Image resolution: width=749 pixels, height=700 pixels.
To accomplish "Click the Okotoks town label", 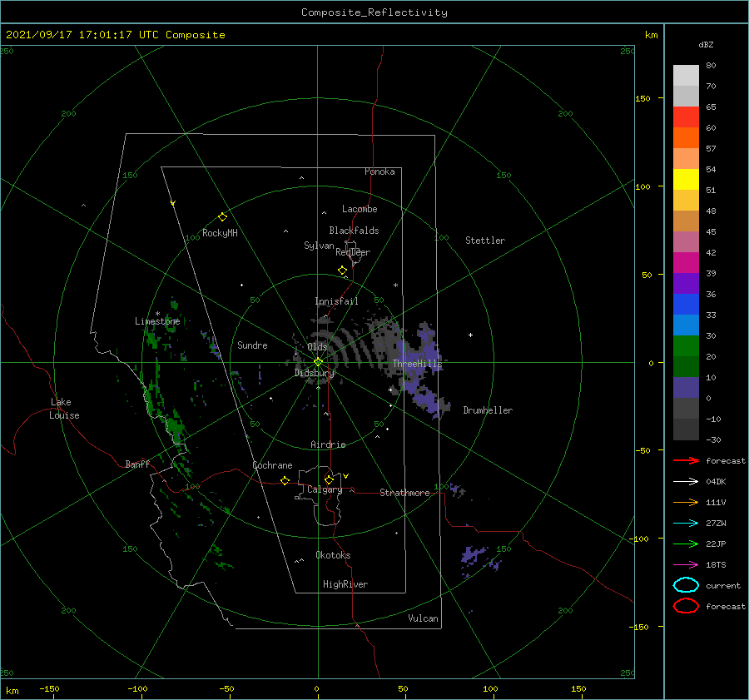I will [x=333, y=555].
